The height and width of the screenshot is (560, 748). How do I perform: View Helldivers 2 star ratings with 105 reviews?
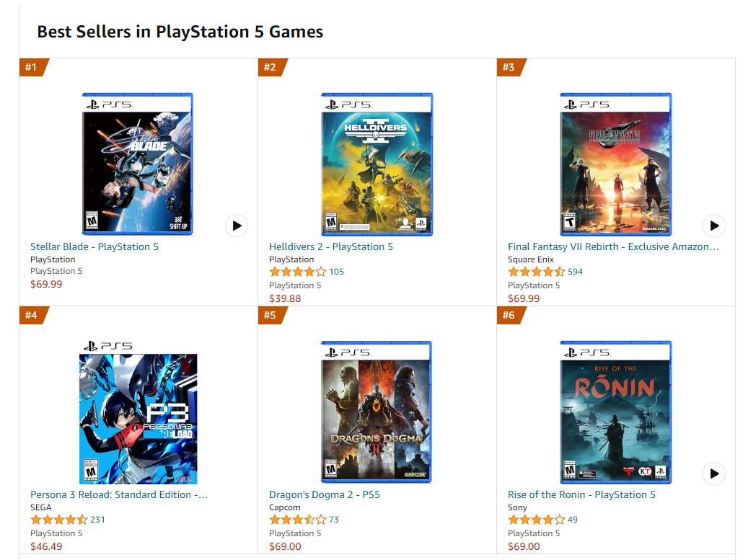[307, 272]
